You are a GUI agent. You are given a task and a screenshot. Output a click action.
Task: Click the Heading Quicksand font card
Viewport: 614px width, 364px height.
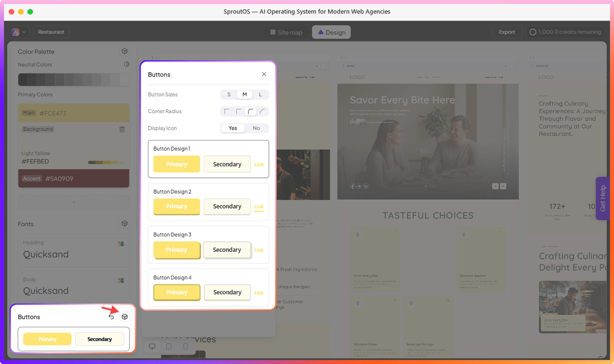click(74, 250)
